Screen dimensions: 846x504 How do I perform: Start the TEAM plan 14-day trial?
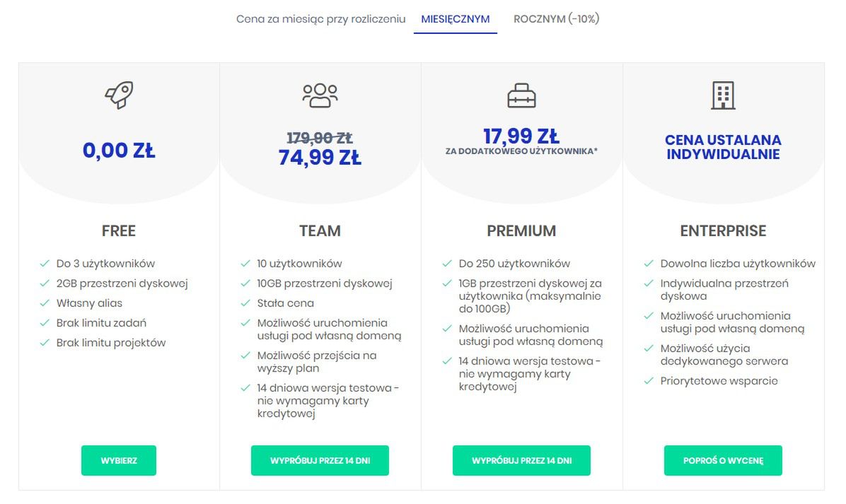(320, 460)
